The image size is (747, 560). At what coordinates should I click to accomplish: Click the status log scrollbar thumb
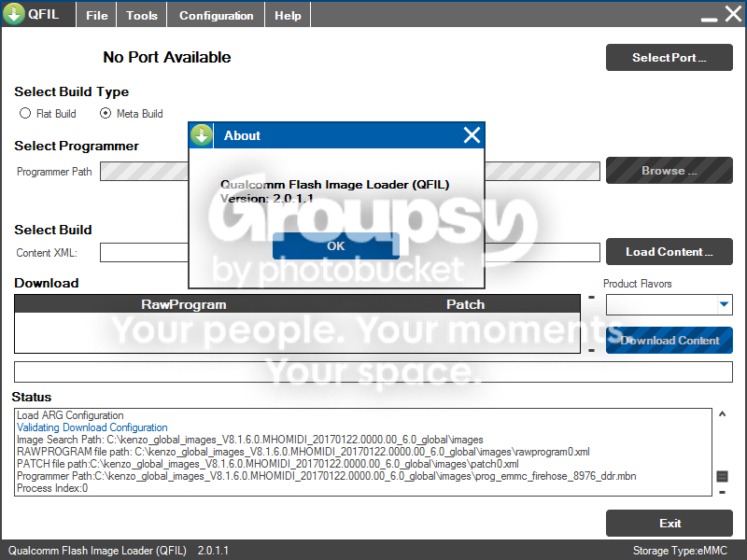[x=722, y=476]
